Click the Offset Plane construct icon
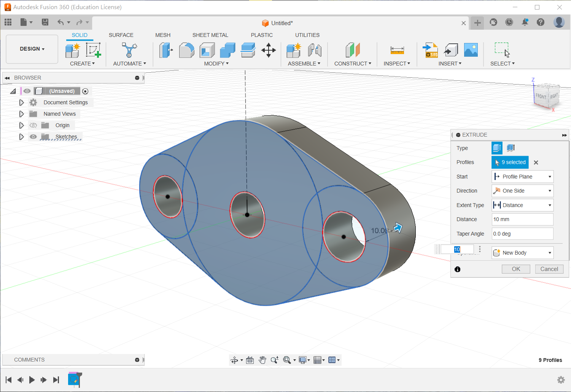Image resolution: width=571 pixels, height=392 pixels. pos(353,50)
